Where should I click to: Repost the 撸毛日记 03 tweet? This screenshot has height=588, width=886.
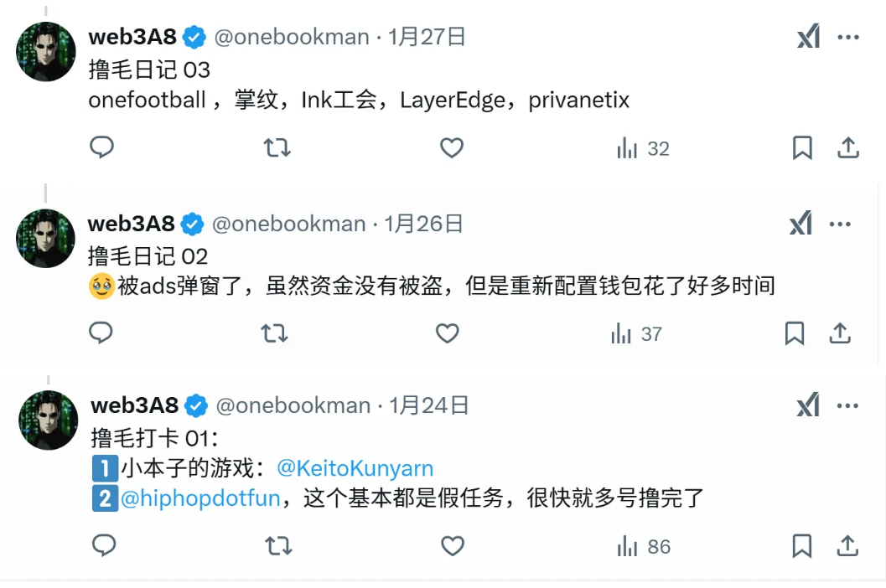click(277, 148)
